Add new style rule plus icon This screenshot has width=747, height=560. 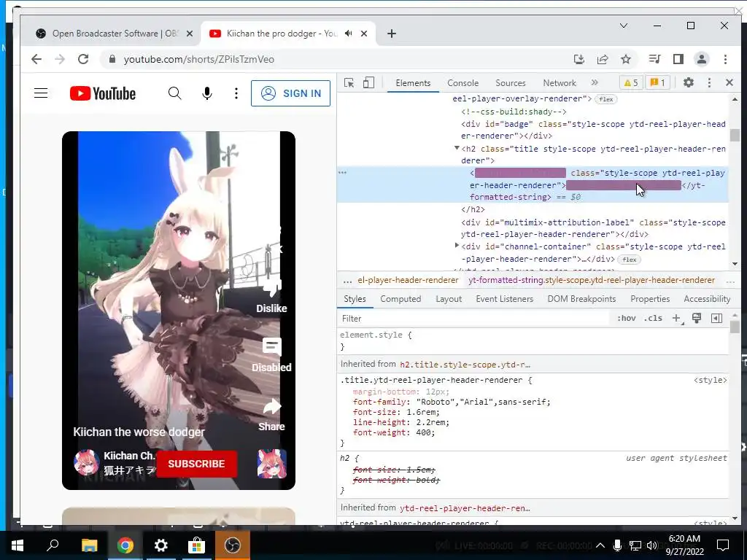pyautogui.click(x=676, y=318)
